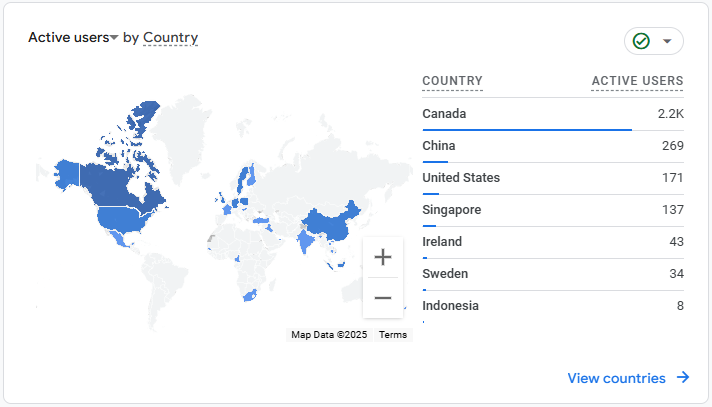
Task: Click the ACTIVE USERS column header
Action: (x=637, y=81)
